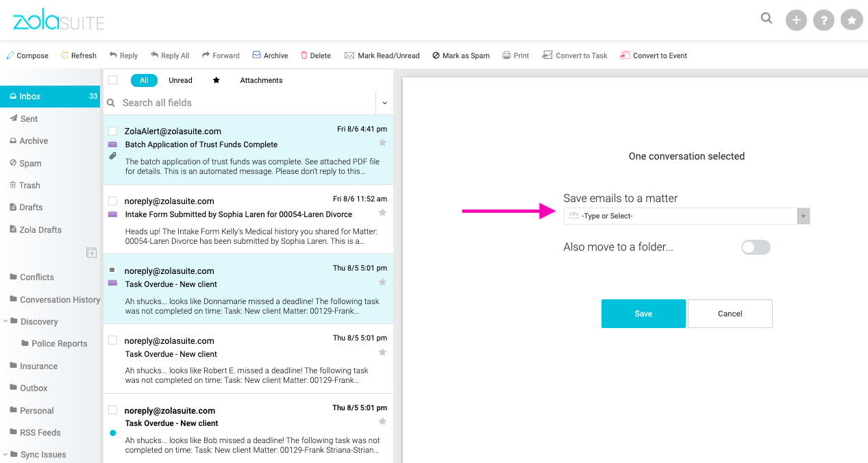
Task: Filter by Unread emails
Action: (x=180, y=80)
